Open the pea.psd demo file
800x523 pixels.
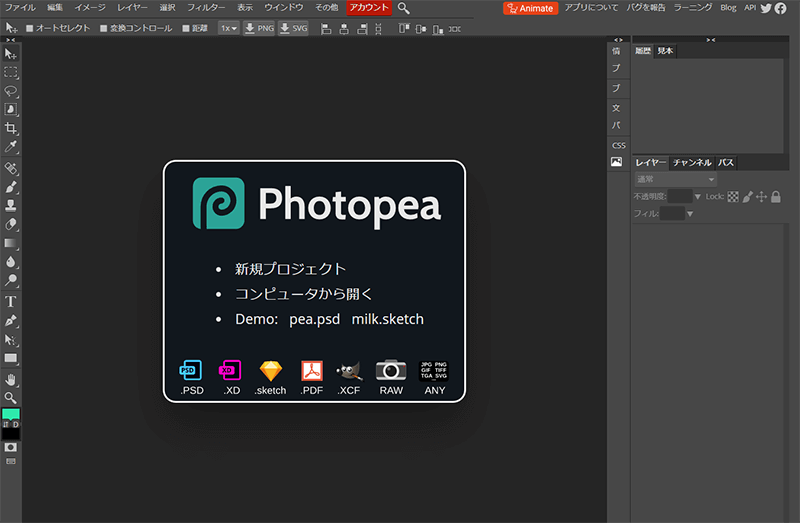coord(314,319)
